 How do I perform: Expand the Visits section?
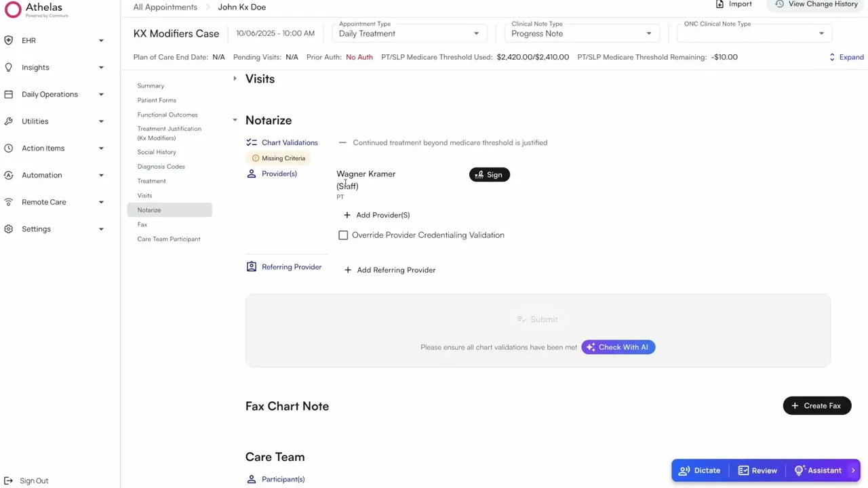click(235, 79)
